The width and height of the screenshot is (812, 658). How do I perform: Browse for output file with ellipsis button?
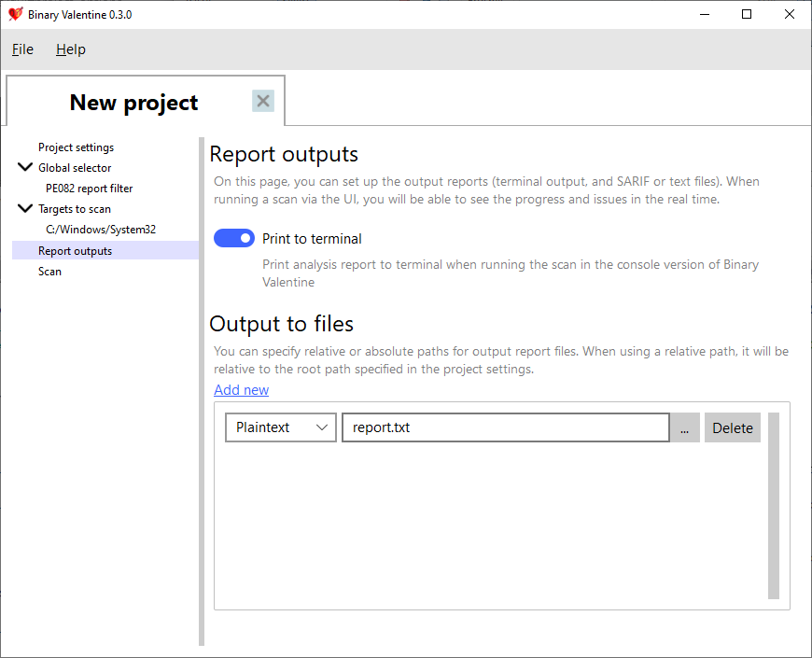click(685, 427)
